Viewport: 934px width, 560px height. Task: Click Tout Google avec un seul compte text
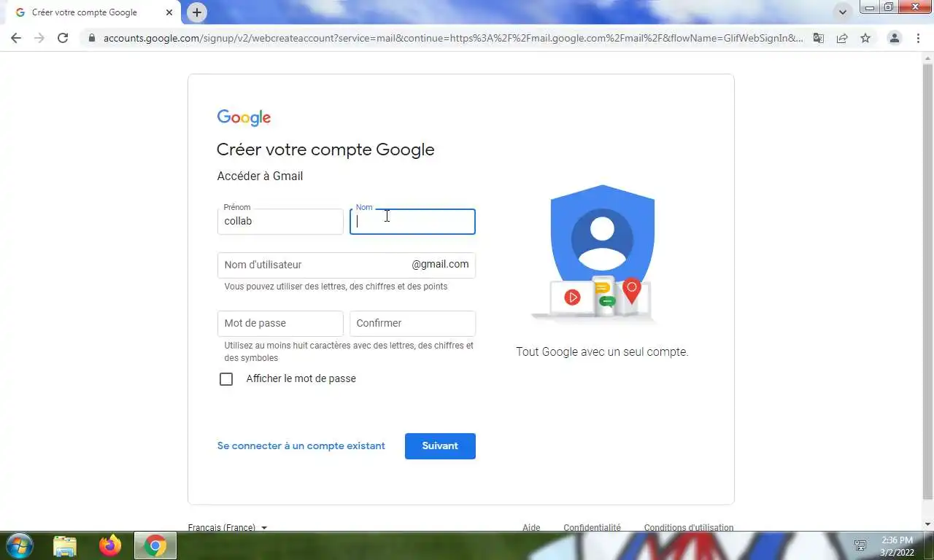point(602,351)
